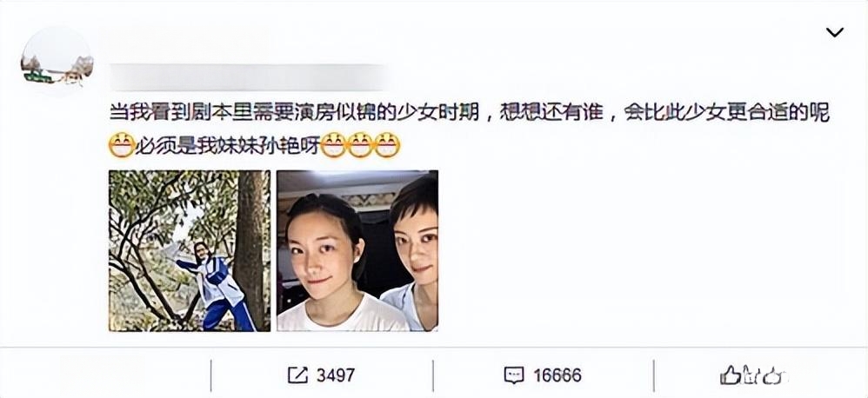Click the comment count 16666
The image size is (868, 398).
pos(558,375)
